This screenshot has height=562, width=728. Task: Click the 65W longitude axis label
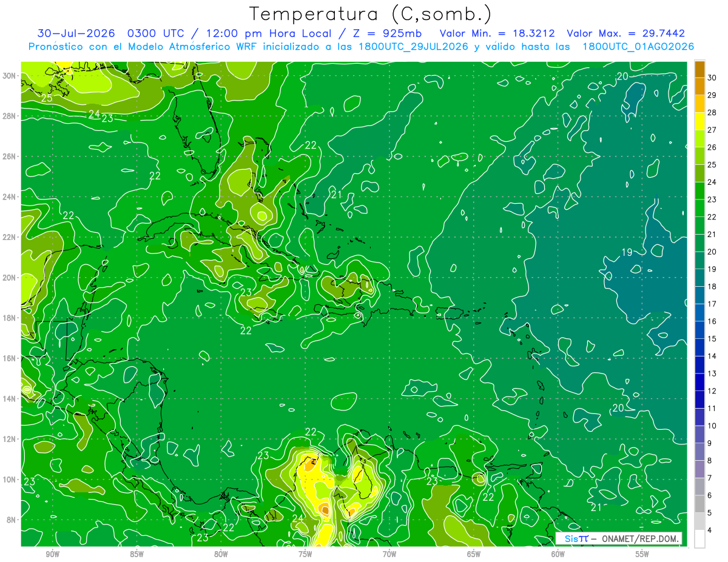click(x=474, y=554)
